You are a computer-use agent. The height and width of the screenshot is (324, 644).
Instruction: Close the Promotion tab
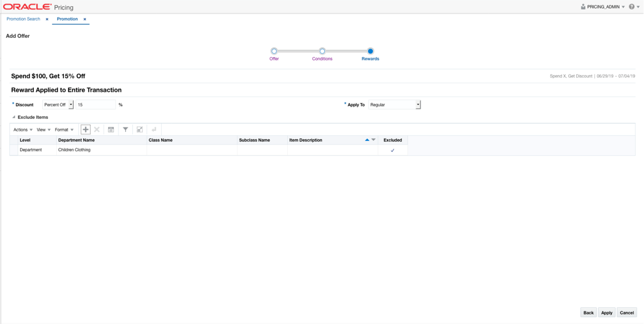click(85, 19)
